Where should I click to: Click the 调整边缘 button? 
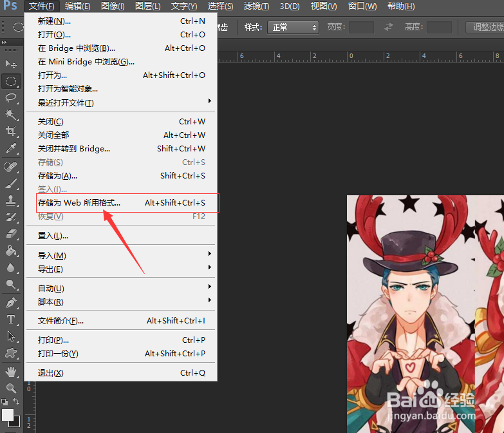(485, 27)
